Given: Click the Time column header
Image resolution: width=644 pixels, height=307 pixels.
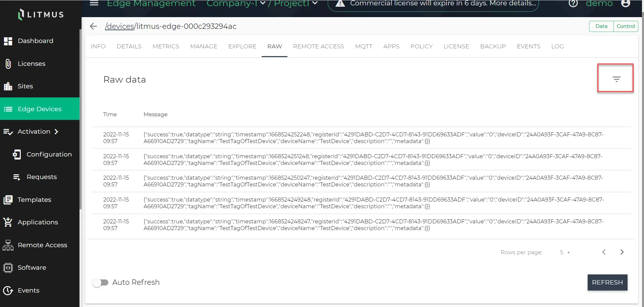Looking at the screenshot, I should [110, 115].
